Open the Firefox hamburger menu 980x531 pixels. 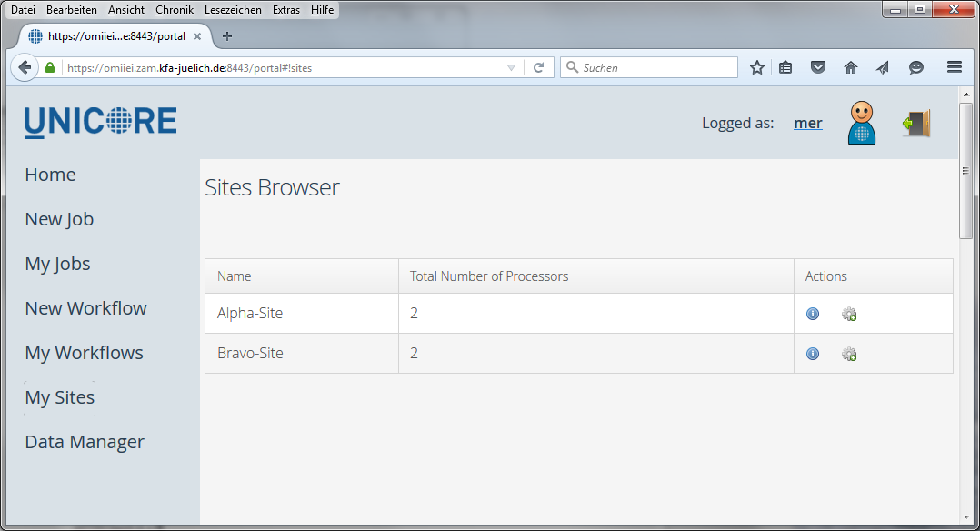pyautogui.click(x=955, y=67)
